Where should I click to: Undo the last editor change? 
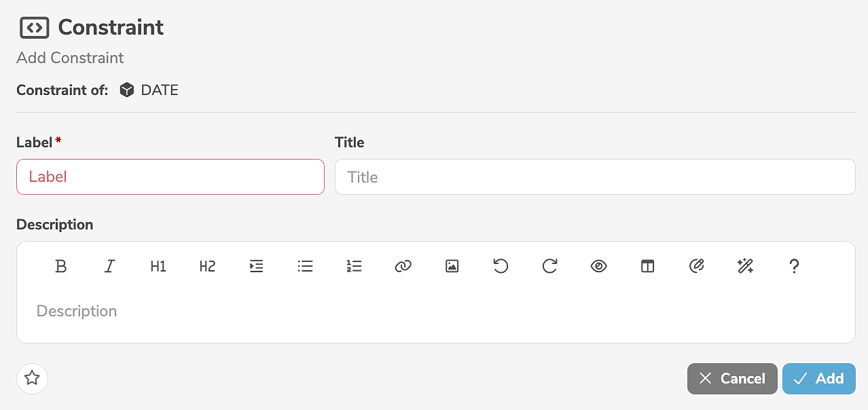point(501,267)
